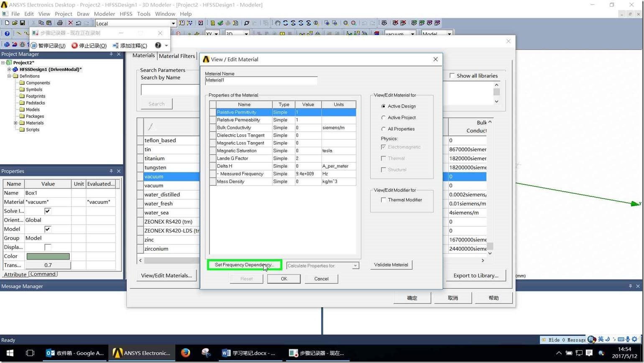The image size is (644, 363).
Task: Toggle the Solve Inside checkbox in Properties
Action: 48,211
